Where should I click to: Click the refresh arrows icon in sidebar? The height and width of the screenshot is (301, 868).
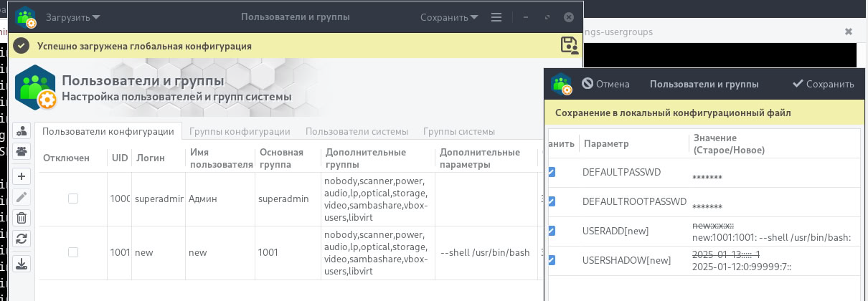tap(22, 239)
